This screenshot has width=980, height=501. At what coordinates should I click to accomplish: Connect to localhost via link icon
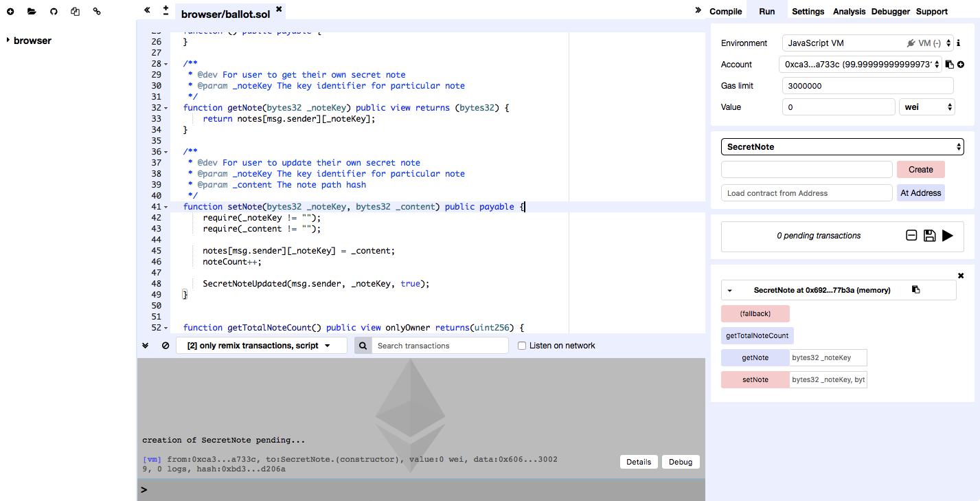(97, 11)
